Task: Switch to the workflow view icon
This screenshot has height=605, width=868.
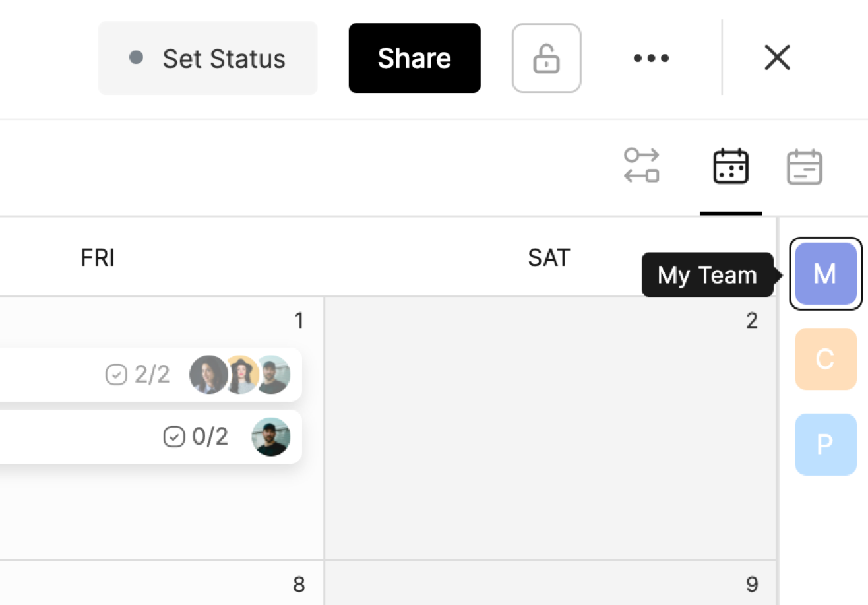Action: [x=641, y=166]
